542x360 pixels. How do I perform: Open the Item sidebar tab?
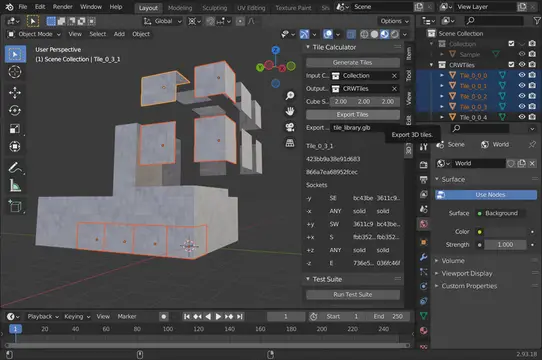coord(409,54)
